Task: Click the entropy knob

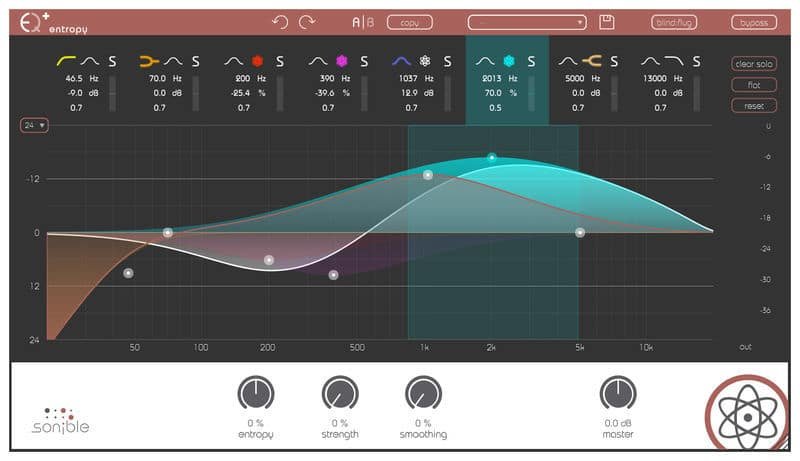Action: 256,394
